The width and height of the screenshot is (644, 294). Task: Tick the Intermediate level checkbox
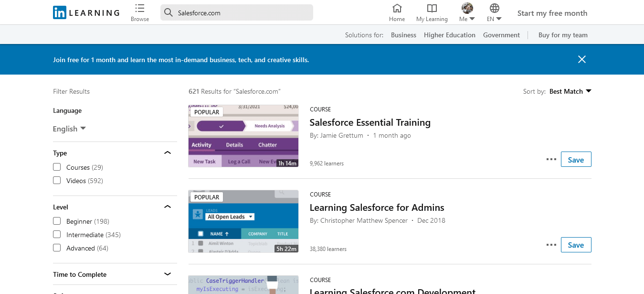point(57,235)
